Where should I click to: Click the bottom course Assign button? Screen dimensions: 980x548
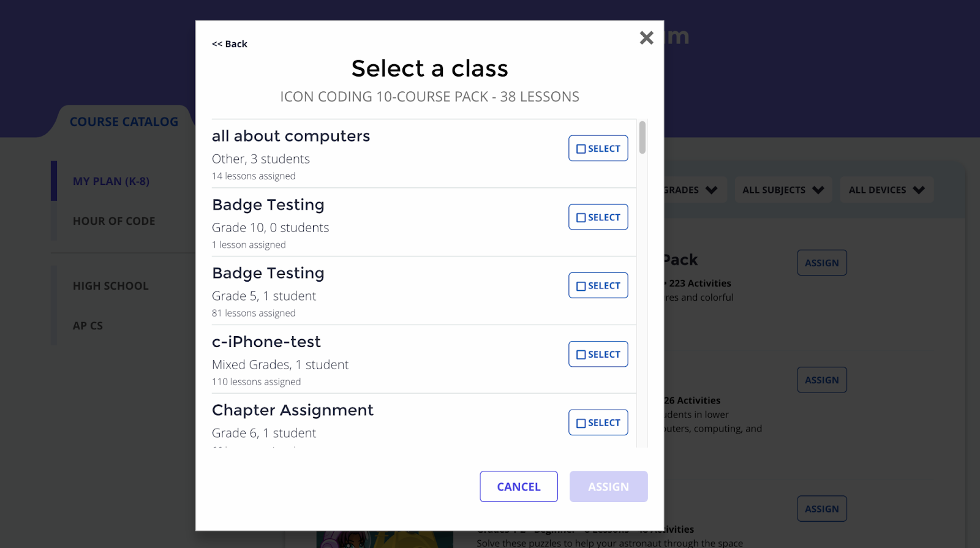coord(822,509)
